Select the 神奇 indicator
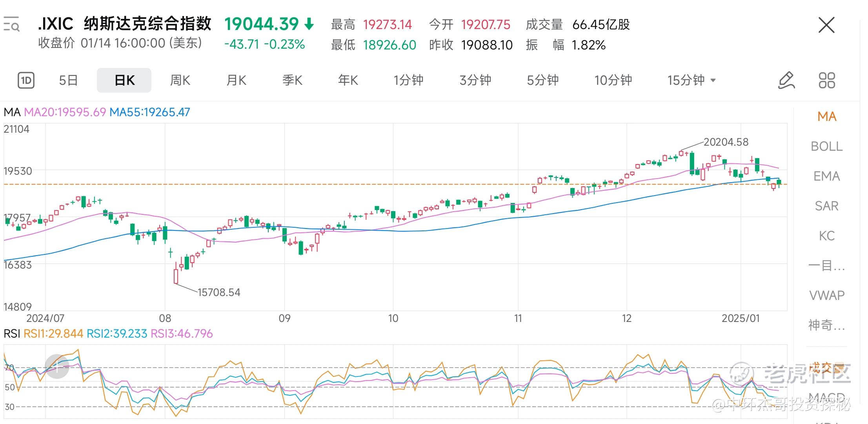868x424 pixels. [x=827, y=325]
